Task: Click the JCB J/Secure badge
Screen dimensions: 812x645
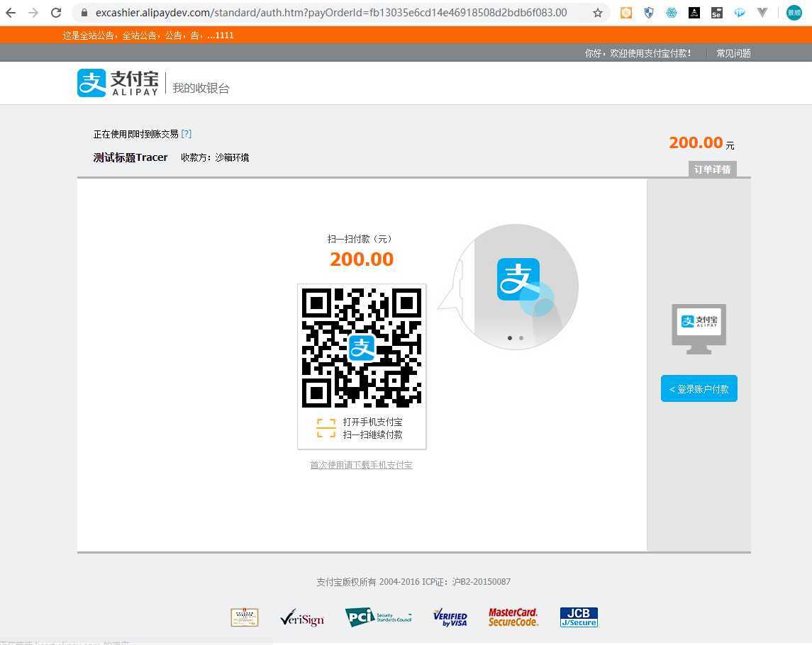Action: click(x=579, y=617)
